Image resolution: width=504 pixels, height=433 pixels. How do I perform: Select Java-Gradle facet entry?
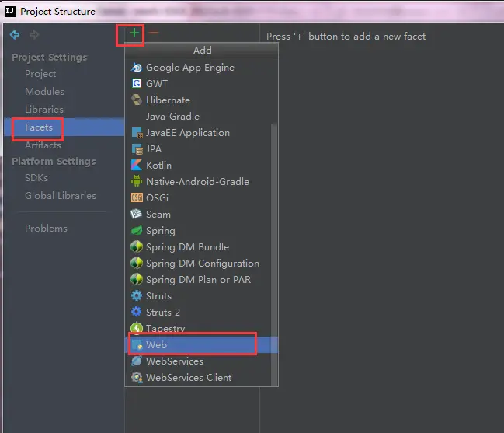pyautogui.click(x=202, y=117)
